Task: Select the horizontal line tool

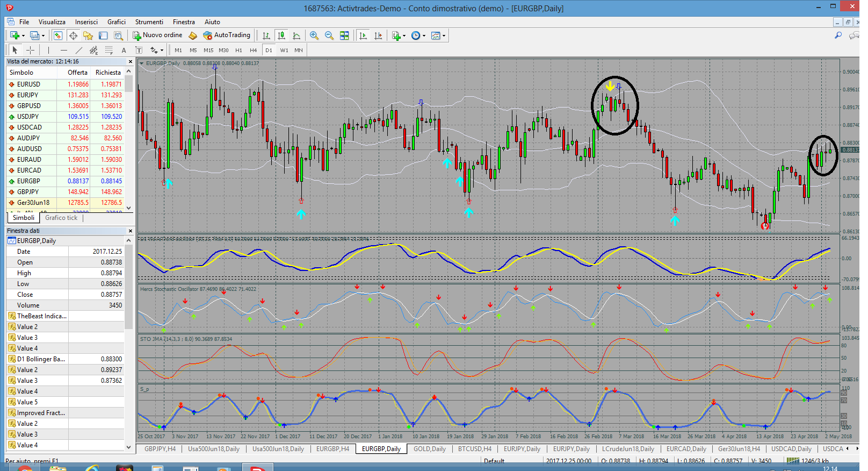Action: [x=63, y=50]
